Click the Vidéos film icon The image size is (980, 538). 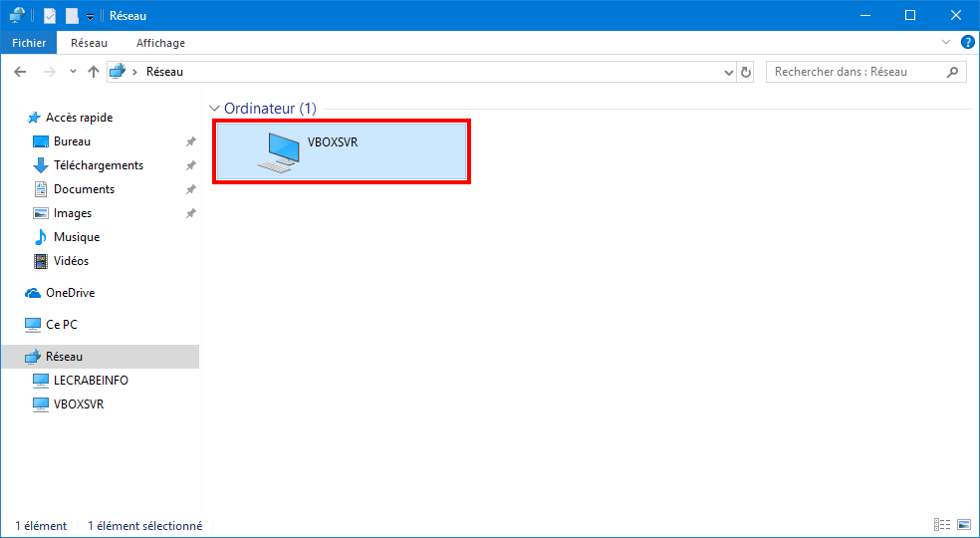pos(41,261)
